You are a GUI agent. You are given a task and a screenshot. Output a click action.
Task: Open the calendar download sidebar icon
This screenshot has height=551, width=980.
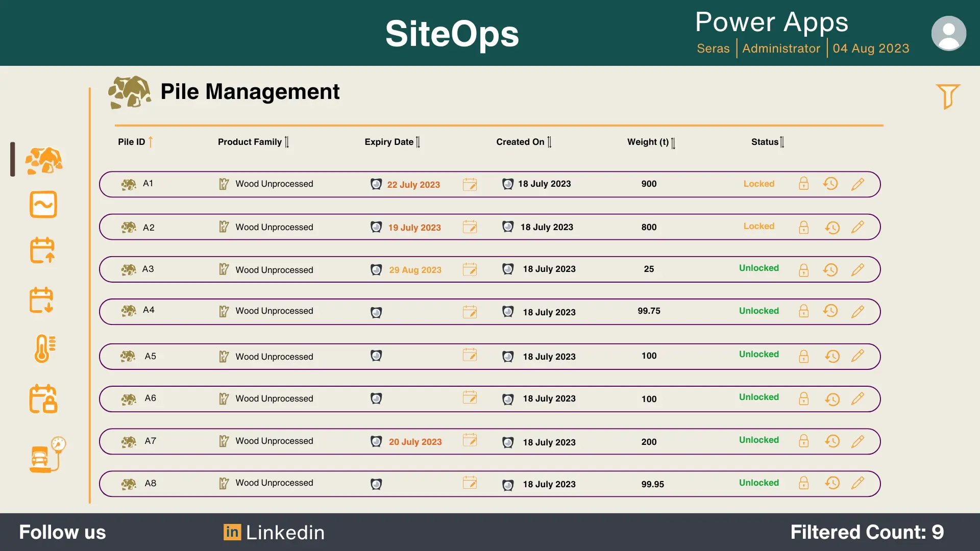coord(42,300)
